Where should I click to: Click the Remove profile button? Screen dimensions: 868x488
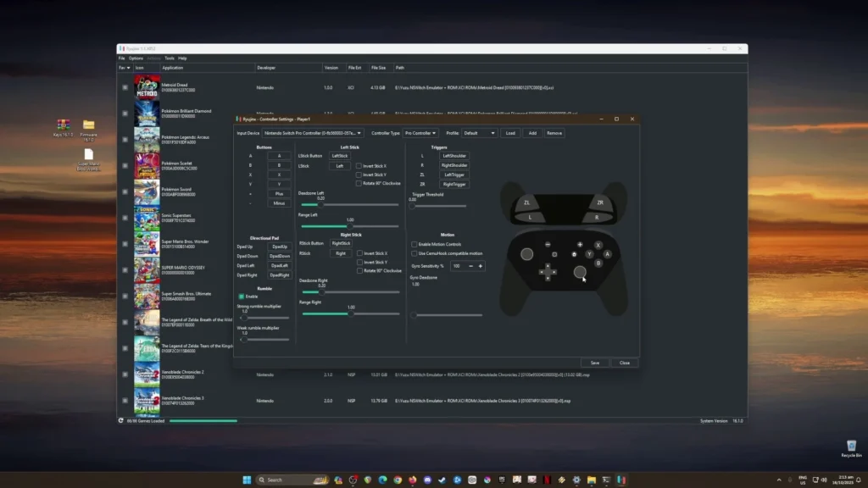[x=554, y=133]
